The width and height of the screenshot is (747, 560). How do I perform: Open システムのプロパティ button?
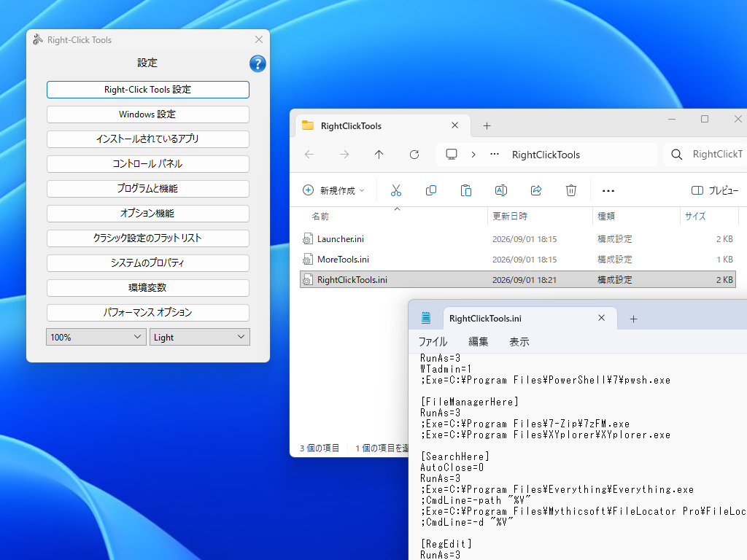pos(147,262)
